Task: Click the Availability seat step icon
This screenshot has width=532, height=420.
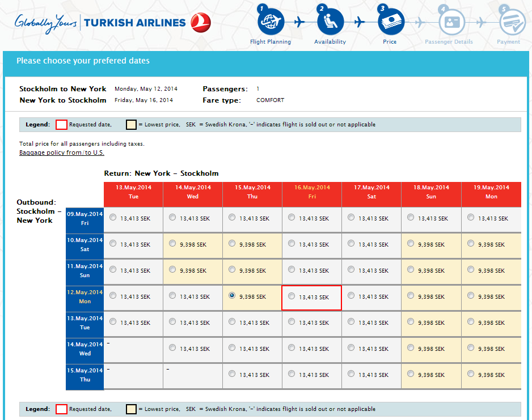Action: pyautogui.click(x=330, y=22)
